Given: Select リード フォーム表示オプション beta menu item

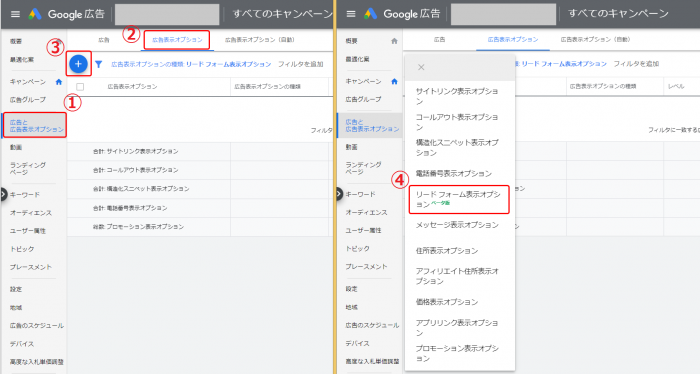Looking at the screenshot, I should point(459,199).
